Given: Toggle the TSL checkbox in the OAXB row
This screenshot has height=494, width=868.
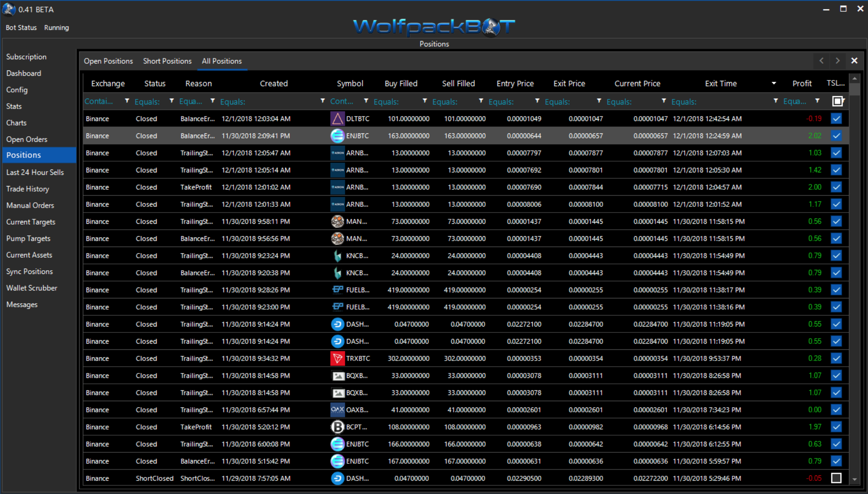Looking at the screenshot, I should point(836,410).
